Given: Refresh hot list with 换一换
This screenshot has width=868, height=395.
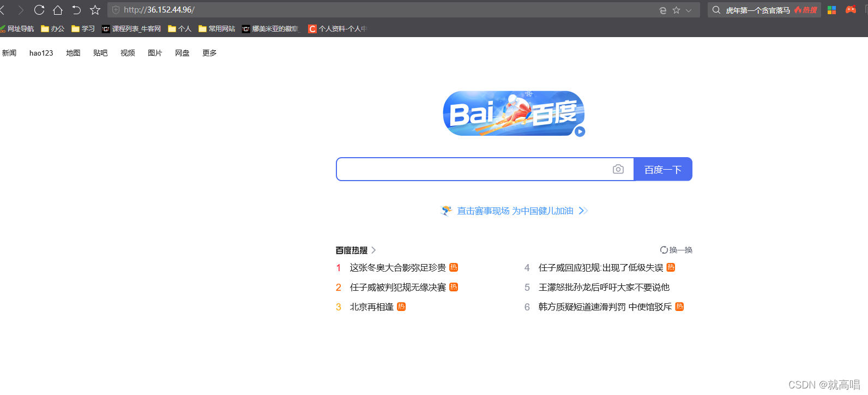Looking at the screenshot, I should click(x=676, y=250).
